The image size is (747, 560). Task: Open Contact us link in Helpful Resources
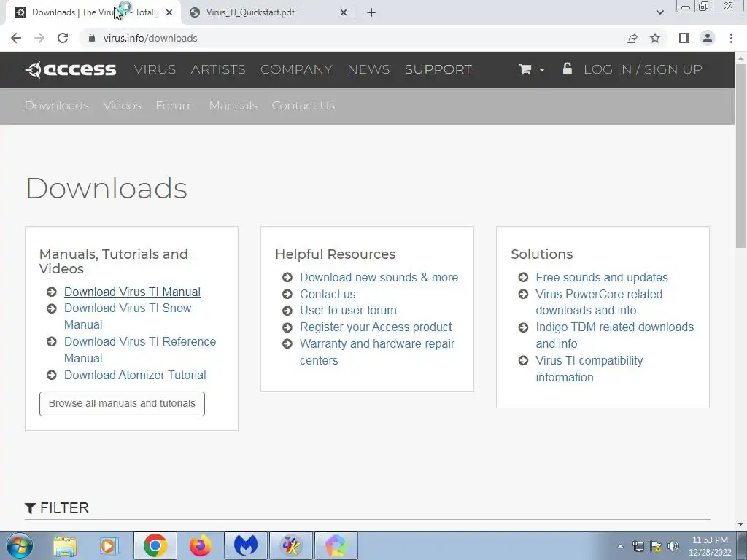point(328,294)
